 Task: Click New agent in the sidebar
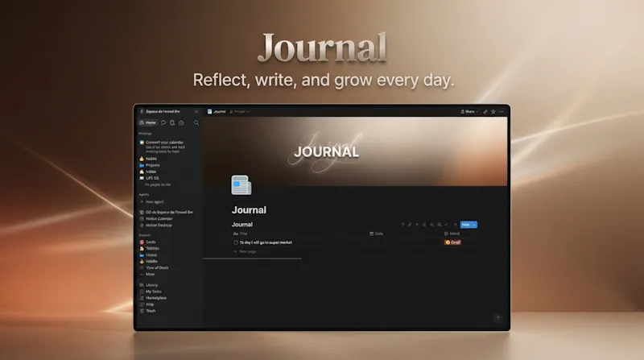(152, 202)
